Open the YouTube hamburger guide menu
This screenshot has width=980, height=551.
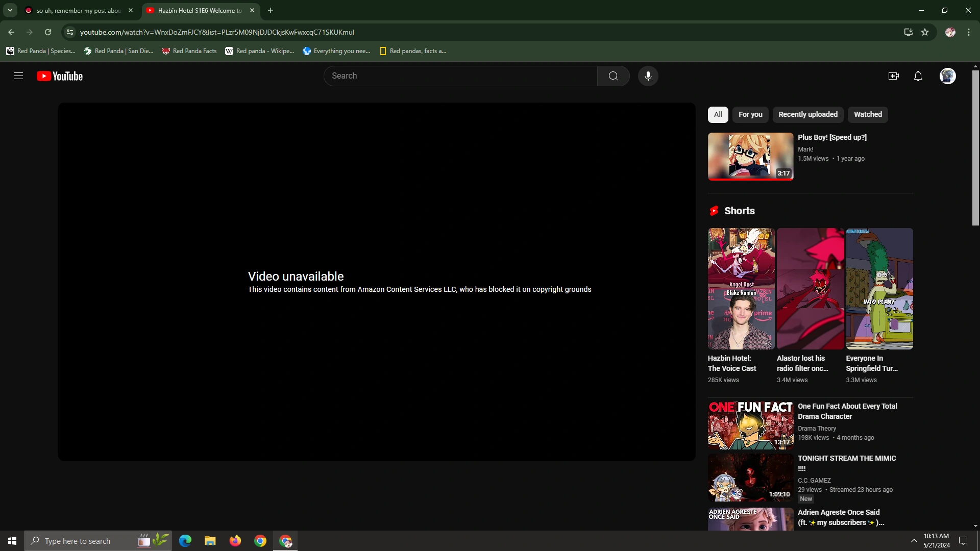tap(18, 76)
